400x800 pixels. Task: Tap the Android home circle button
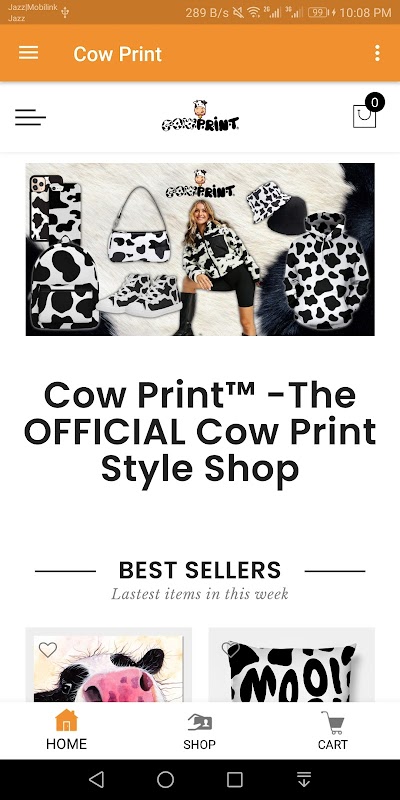point(165,779)
